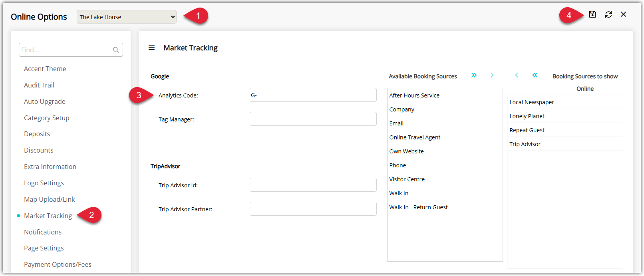Click the search magnifier in Find box
This screenshot has height=276, width=644.
click(116, 50)
